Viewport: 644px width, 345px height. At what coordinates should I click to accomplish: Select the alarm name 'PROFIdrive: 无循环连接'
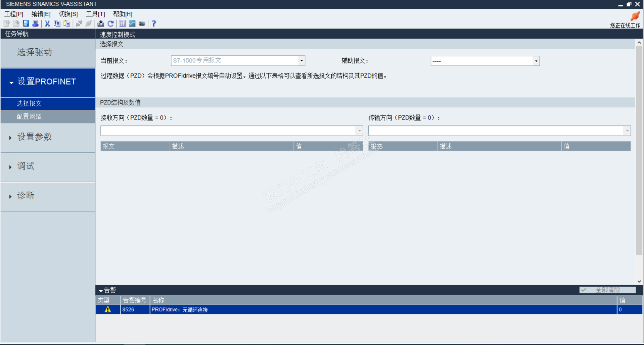click(180, 310)
